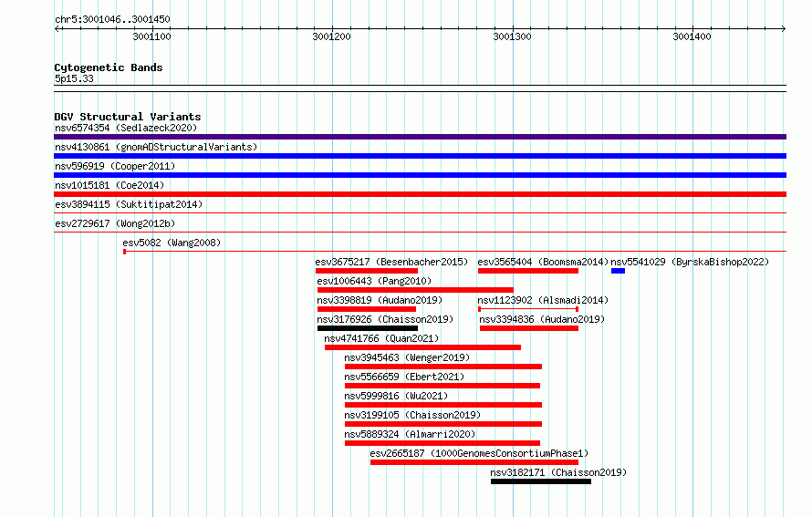Image resolution: width=812 pixels, height=517 pixels.
Task: Click the small blue nsv5541029 bar
Action: (618, 271)
